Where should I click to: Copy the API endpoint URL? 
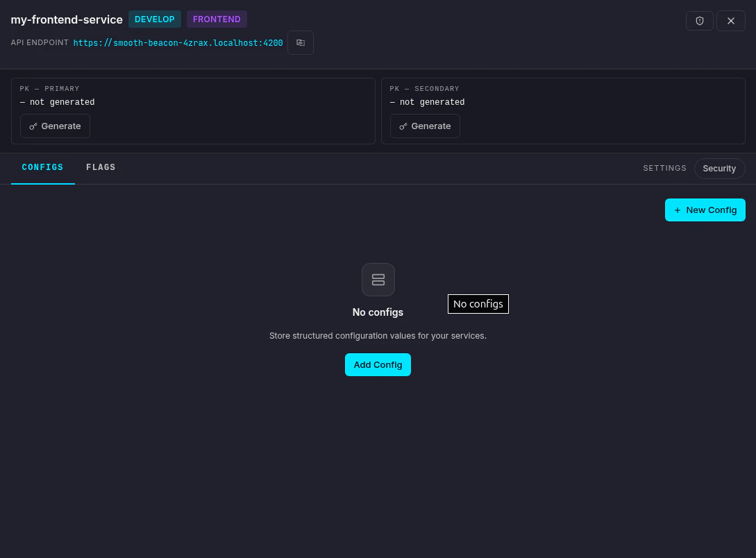pos(301,42)
